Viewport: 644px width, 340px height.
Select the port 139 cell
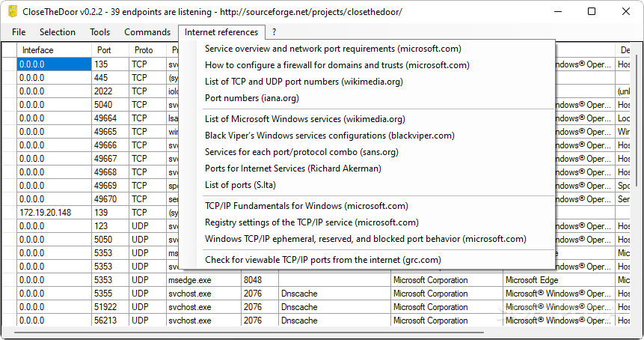coord(110,213)
